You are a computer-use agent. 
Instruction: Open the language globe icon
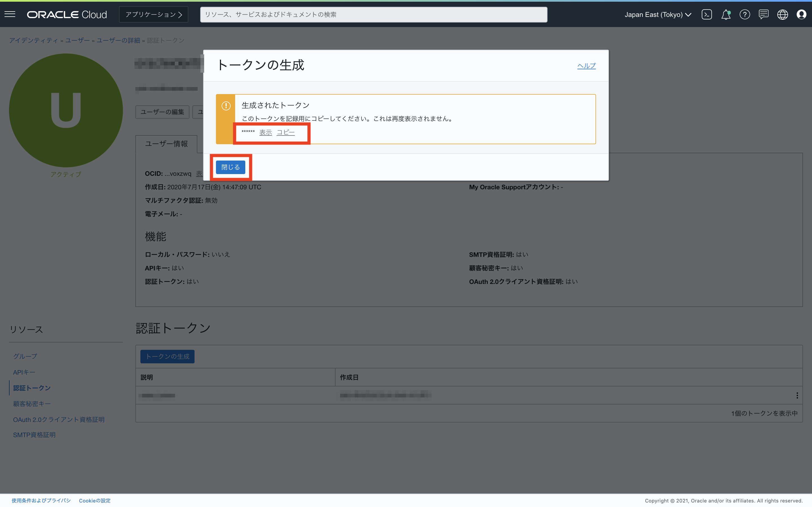(782, 14)
